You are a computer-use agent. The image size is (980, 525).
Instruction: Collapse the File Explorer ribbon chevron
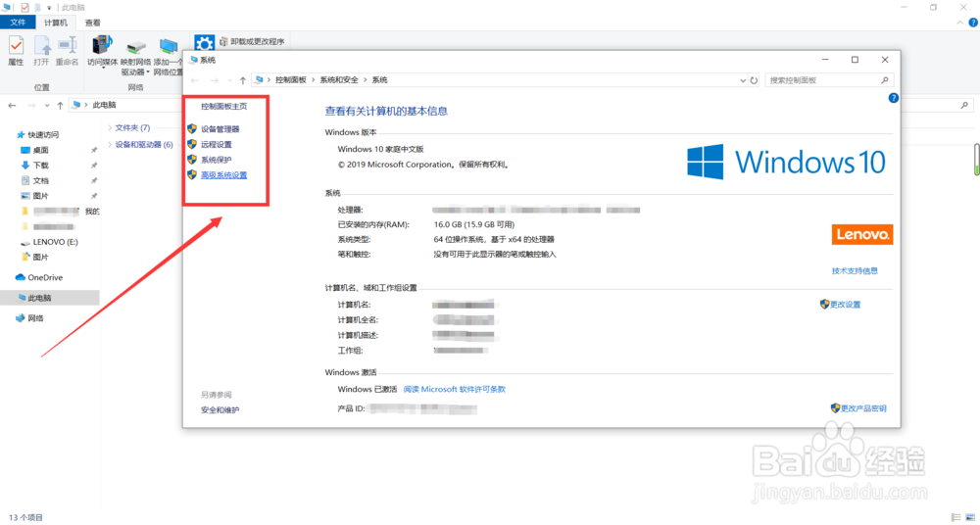click(x=960, y=24)
